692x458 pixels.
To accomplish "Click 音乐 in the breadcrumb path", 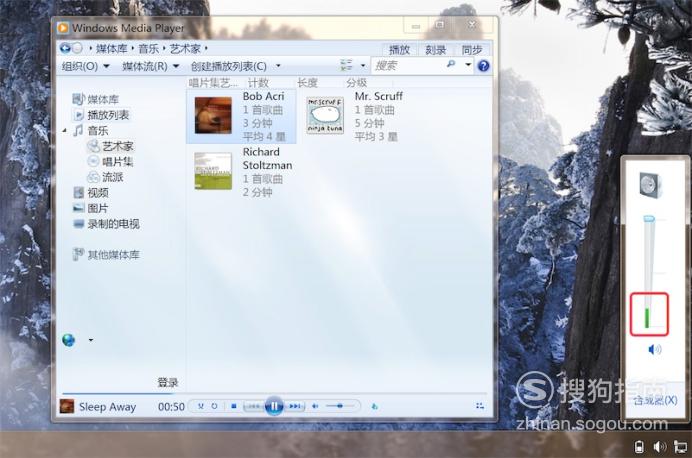I will pyautogui.click(x=148, y=49).
